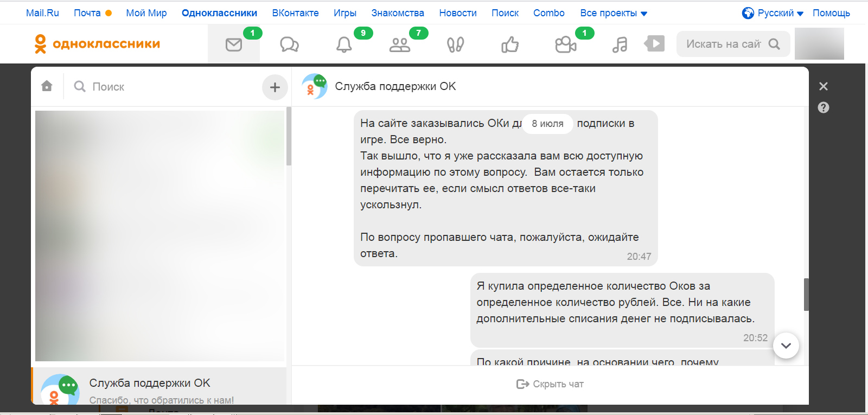Viewport: 868px width, 415px height.
Task: Click the Служба поддержки OK chat title
Action: 395,86
